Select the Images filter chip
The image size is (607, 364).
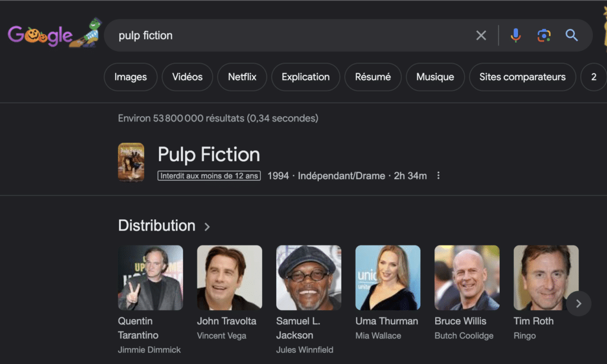[x=130, y=77]
